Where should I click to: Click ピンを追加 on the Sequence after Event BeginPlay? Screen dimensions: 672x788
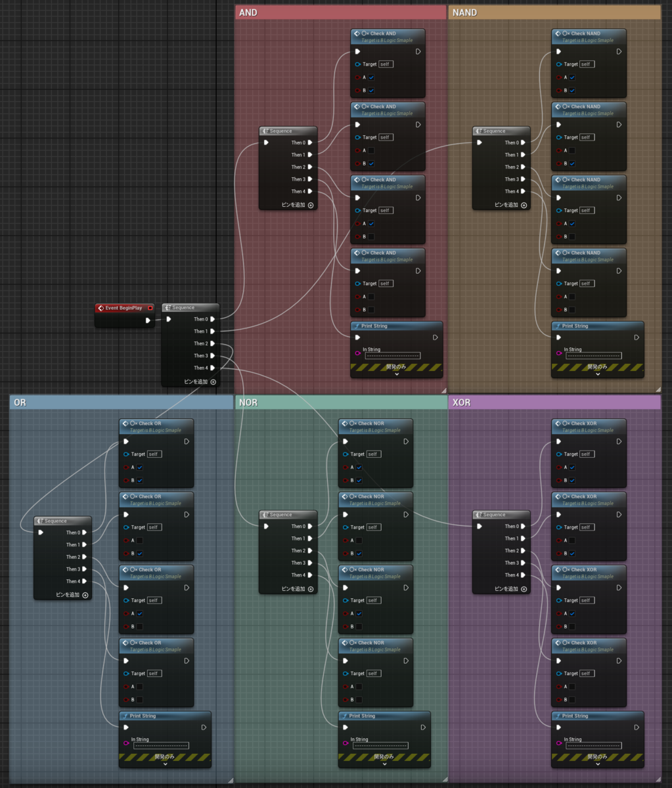pyautogui.click(x=197, y=382)
